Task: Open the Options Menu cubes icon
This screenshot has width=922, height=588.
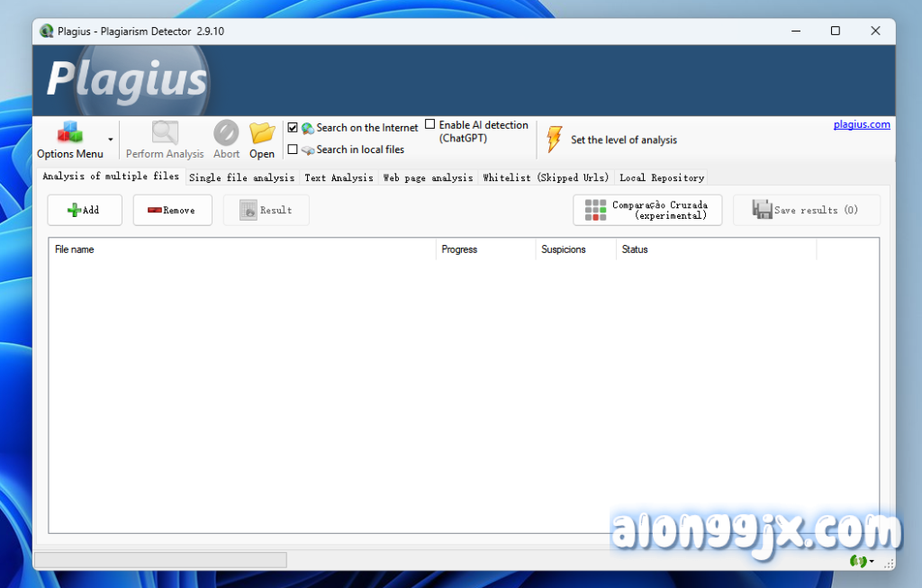Action: [x=70, y=133]
